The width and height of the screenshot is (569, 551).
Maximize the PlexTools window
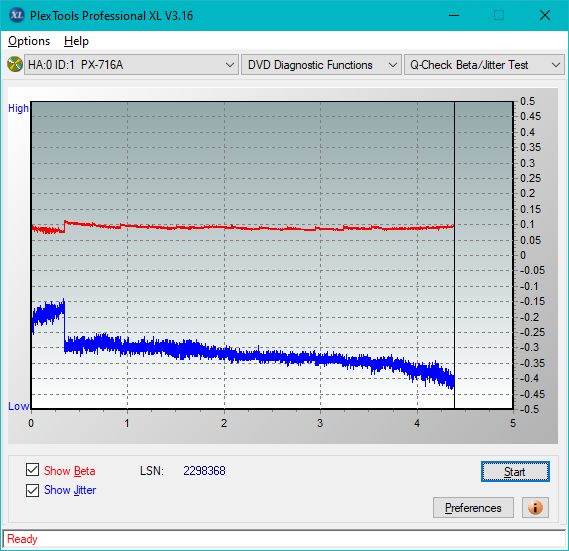pos(499,15)
